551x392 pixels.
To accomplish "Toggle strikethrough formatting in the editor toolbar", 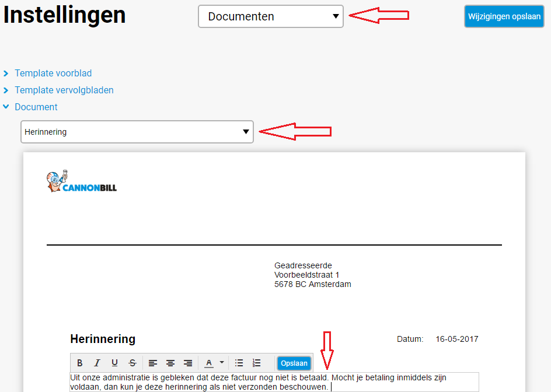I will (132, 363).
